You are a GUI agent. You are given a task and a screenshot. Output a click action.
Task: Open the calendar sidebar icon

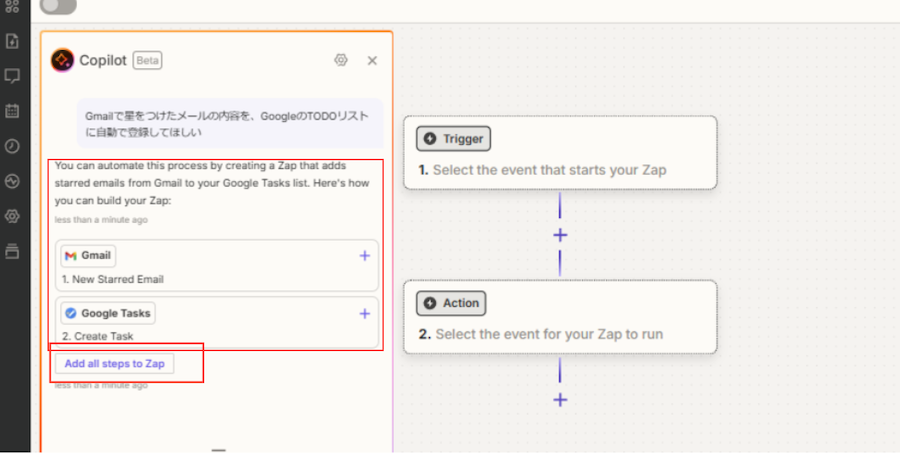point(12,111)
